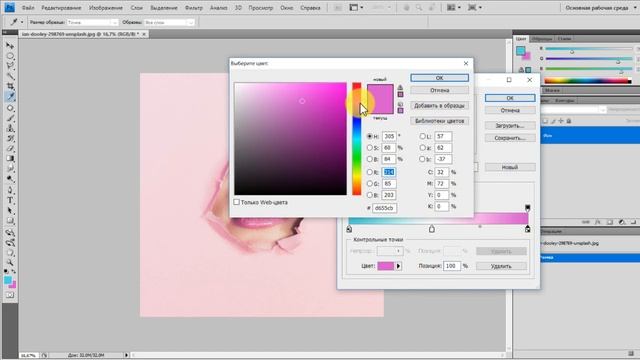Select the R red radio button
This screenshot has height=360, width=640.
[369, 172]
